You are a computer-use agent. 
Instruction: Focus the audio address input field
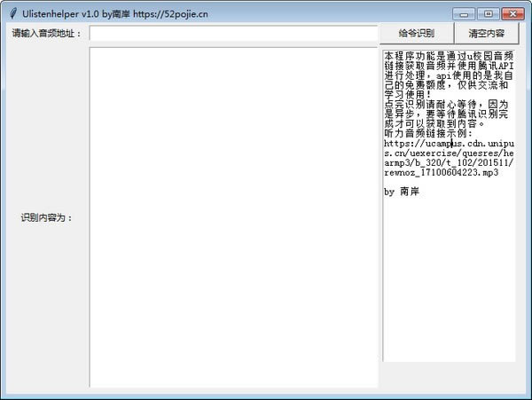click(233, 34)
